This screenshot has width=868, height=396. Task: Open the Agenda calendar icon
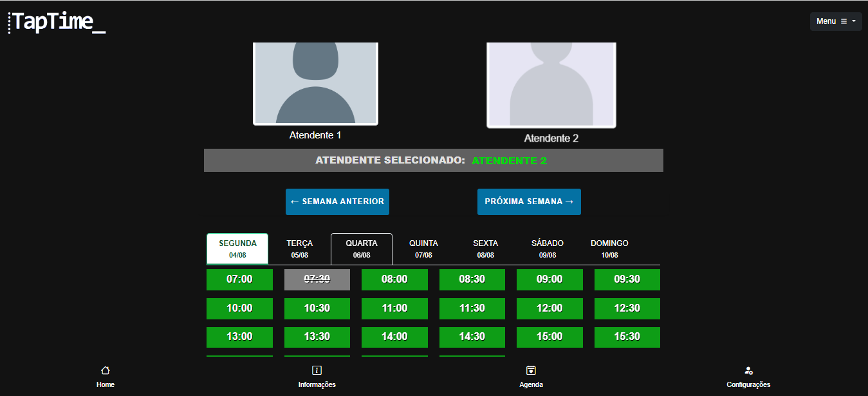click(x=531, y=370)
